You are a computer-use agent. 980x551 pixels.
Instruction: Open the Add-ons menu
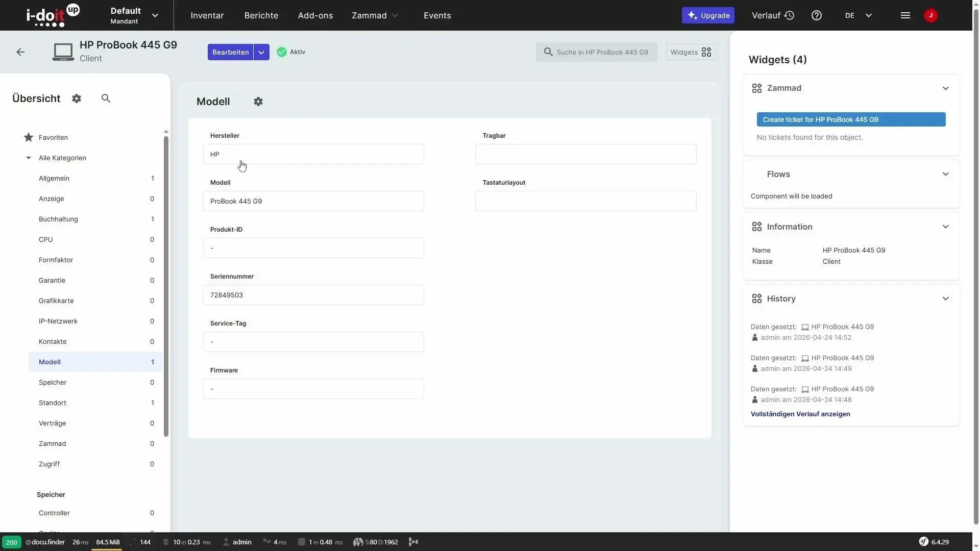(315, 15)
